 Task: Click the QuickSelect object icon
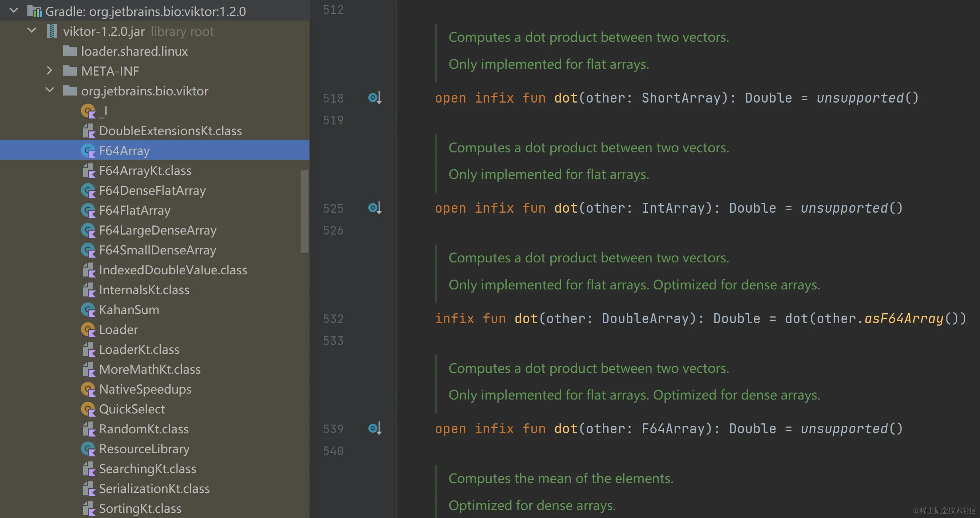pos(88,409)
